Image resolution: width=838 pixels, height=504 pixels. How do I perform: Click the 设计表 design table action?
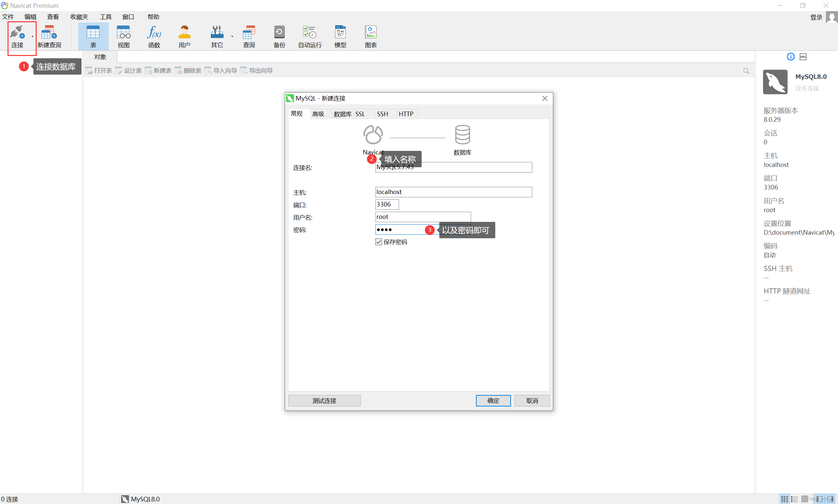pyautogui.click(x=128, y=70)
